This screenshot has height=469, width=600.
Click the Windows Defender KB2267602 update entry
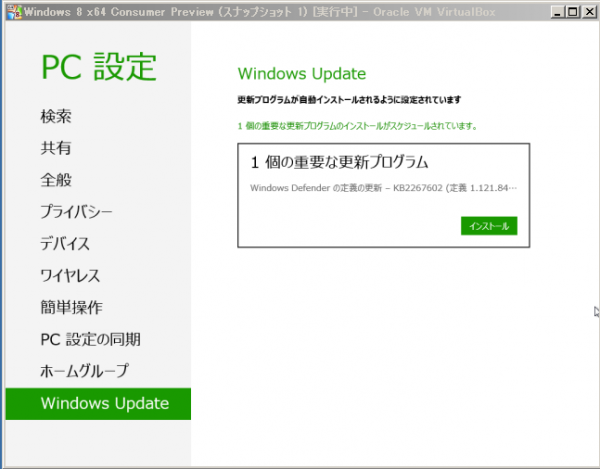point(383,188)
